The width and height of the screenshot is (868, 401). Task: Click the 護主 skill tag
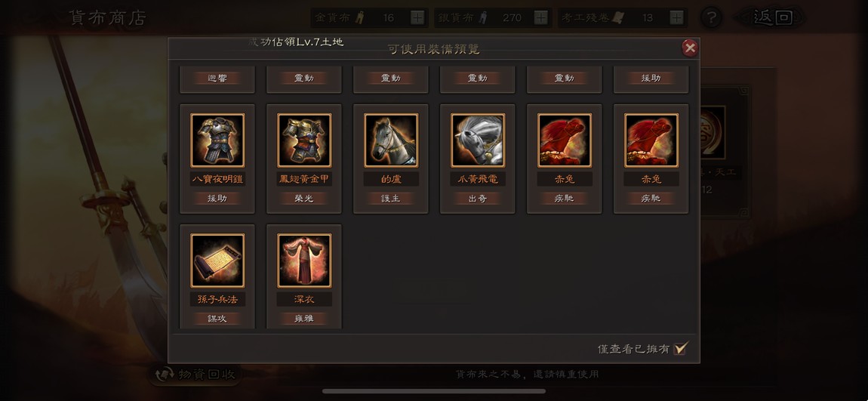tap(392, 199)
